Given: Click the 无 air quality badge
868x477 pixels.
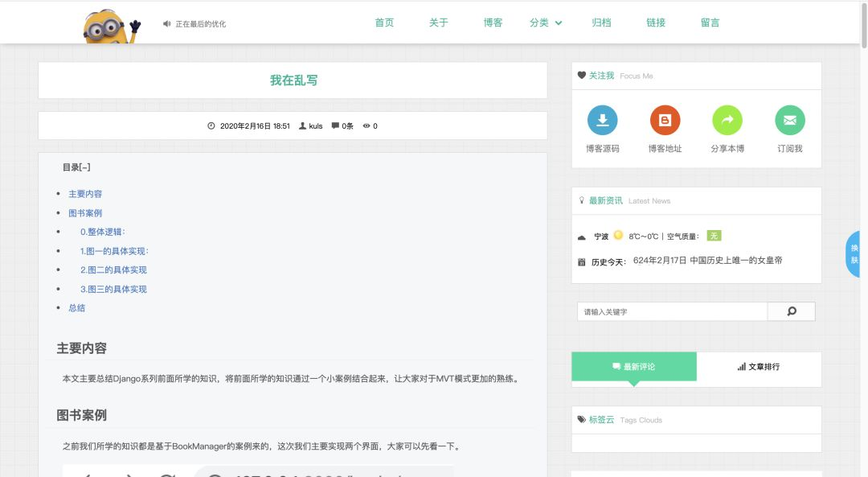Looking at the screenshot, I should click(712, 234).
